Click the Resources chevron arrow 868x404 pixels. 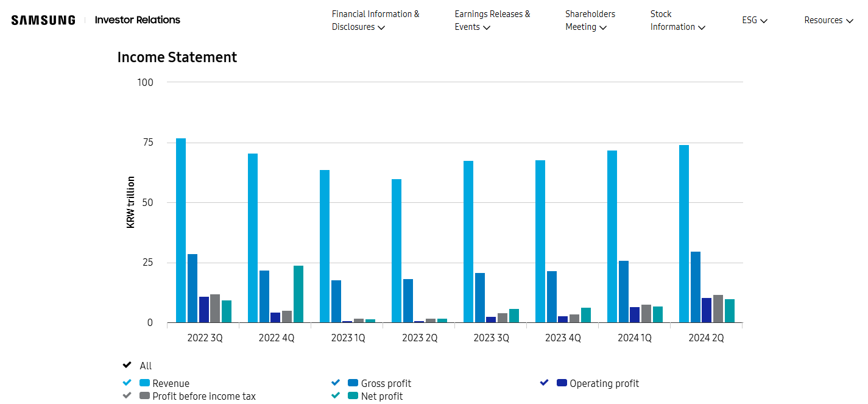pyautogui.click(x=849, y=21)
